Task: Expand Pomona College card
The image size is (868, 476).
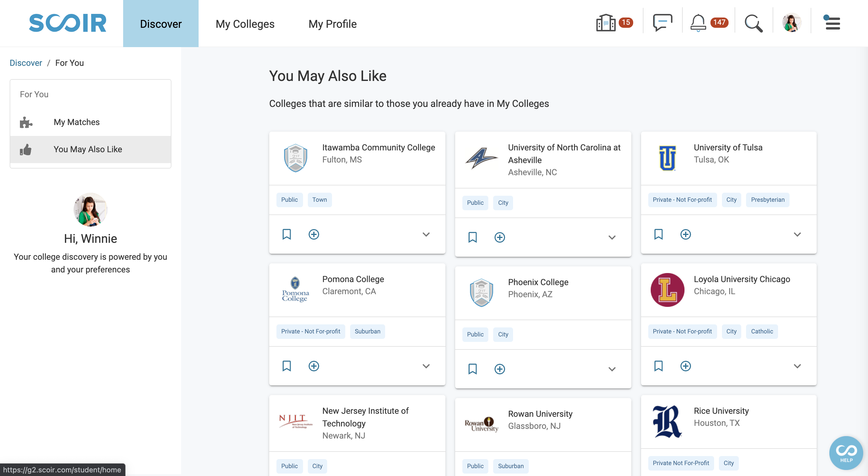Action: click(x=426, y=366)
